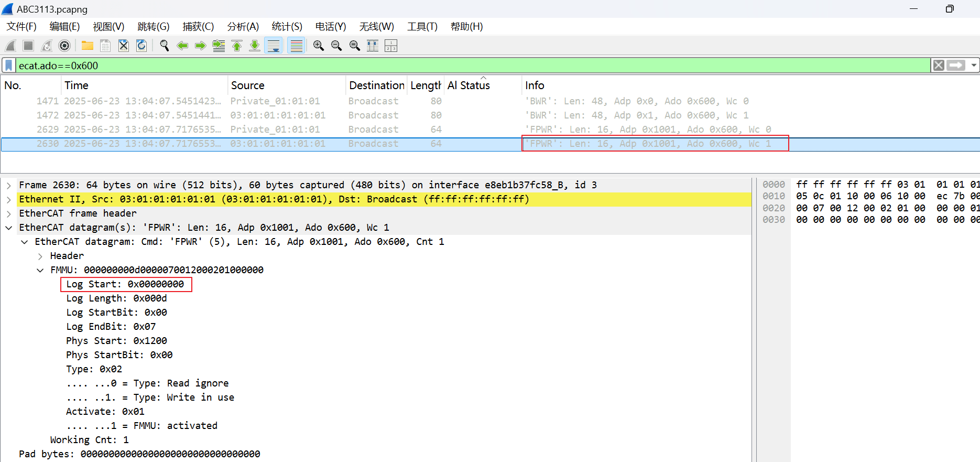Reload the capture file

(141, 46)
